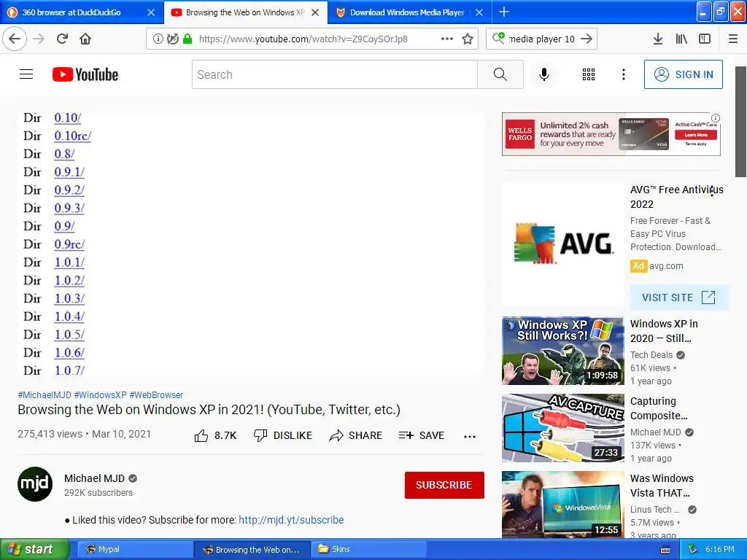The height and width of the screenshot is (560, 747).
Task: Toggle the browser sidebar button
Action: 705,39
